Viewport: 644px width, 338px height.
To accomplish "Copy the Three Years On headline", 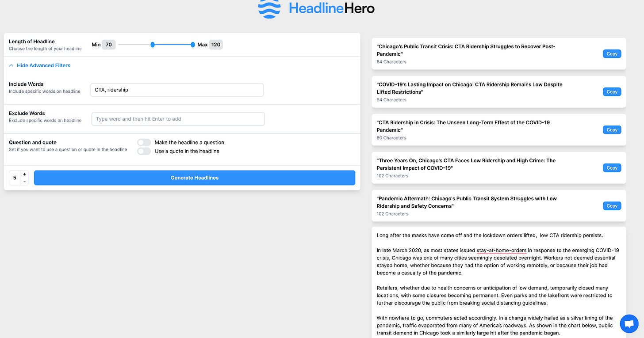I will pyautogui.click(x=612, y=168).
